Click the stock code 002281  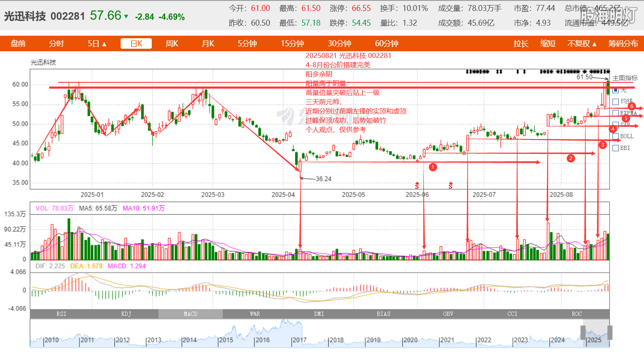click(68, 16)
